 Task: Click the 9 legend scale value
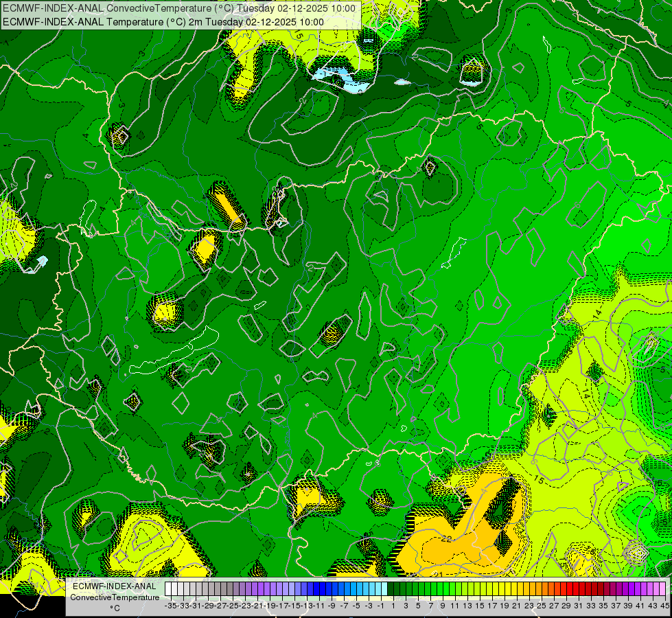[x=443, y=606]
